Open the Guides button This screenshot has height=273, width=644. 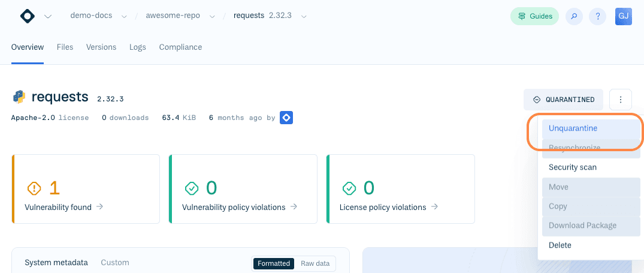(x=535, y=16)
